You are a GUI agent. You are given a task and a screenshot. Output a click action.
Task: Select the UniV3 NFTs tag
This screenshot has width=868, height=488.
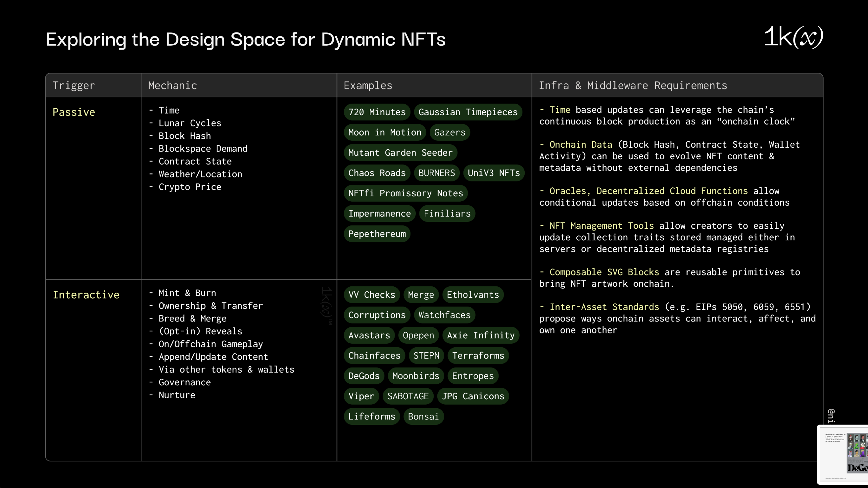pyautogui.click(x=493, y=173)
